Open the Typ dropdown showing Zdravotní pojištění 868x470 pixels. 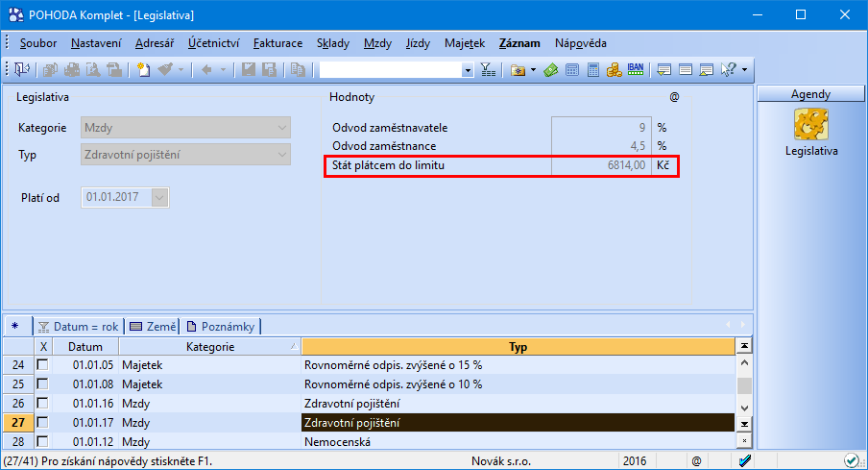tap(281, 155)
